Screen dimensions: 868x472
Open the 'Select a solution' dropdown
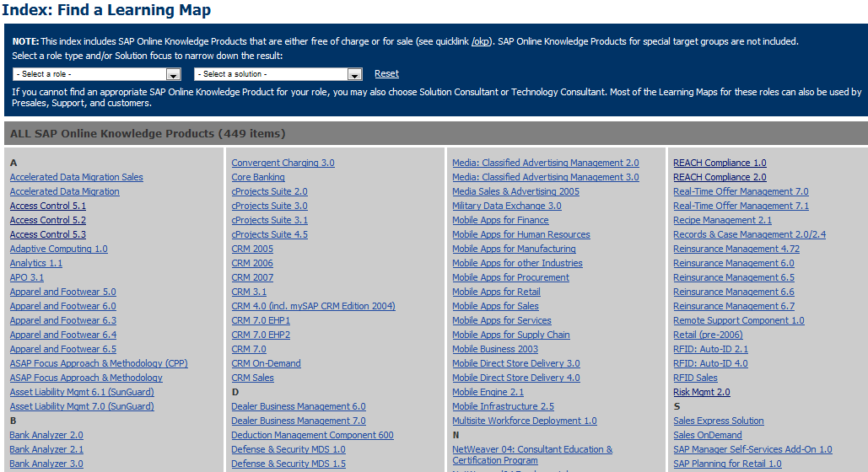278,74
